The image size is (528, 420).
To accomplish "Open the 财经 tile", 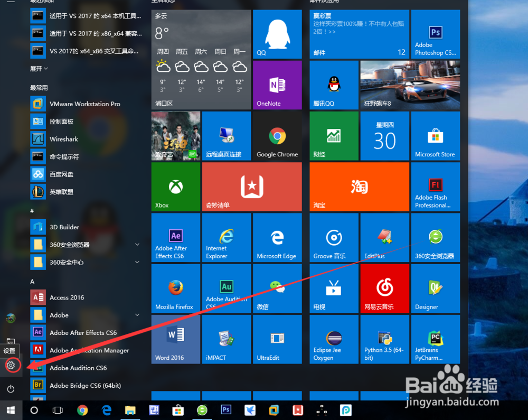I will coord(334,136).
